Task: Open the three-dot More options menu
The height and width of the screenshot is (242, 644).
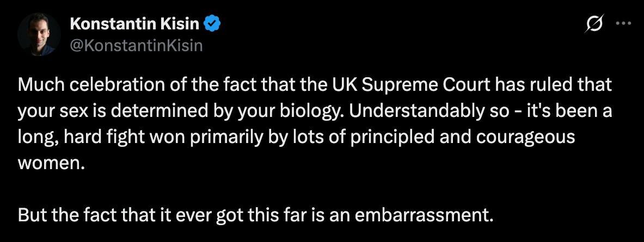Action: 621,24
